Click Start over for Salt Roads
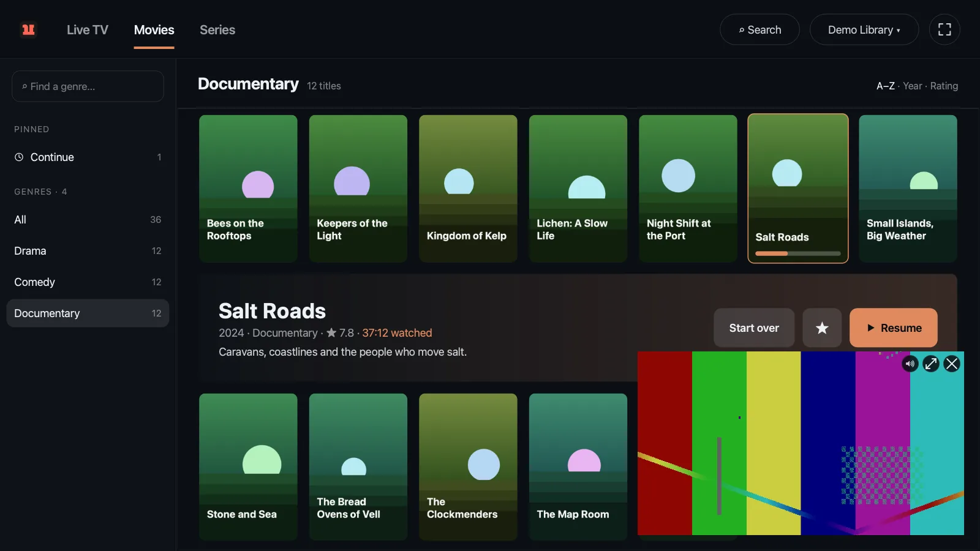980x551 pixels. pos(754,328)
